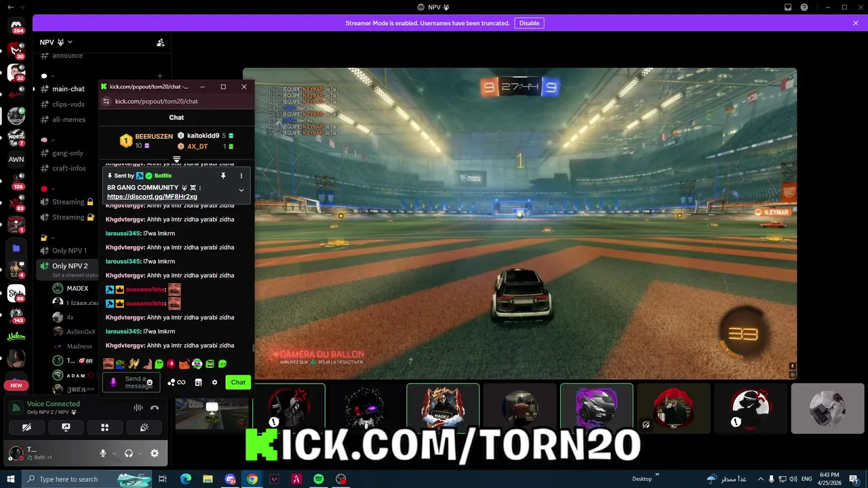Mute the Discord microphone
Viewport: 868px width, 488px height.
103,453
